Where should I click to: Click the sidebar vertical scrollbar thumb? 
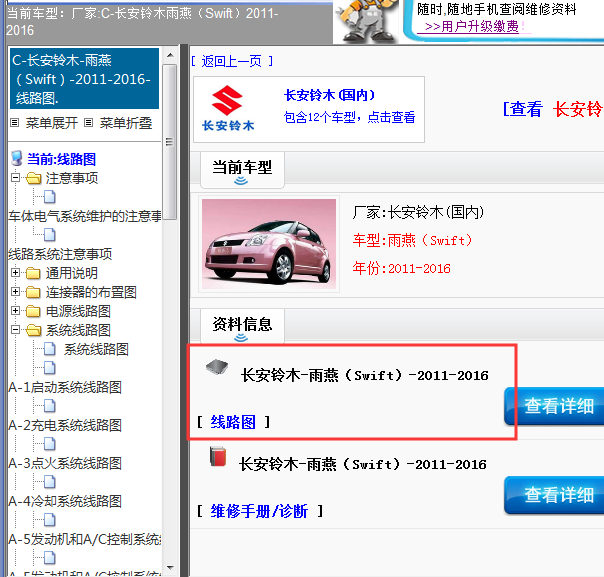click(169, 142)
